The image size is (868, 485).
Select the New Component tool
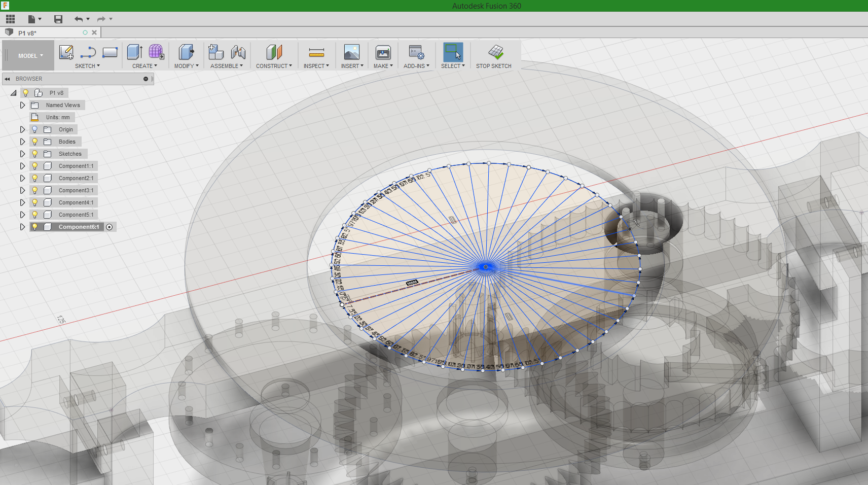216,52
